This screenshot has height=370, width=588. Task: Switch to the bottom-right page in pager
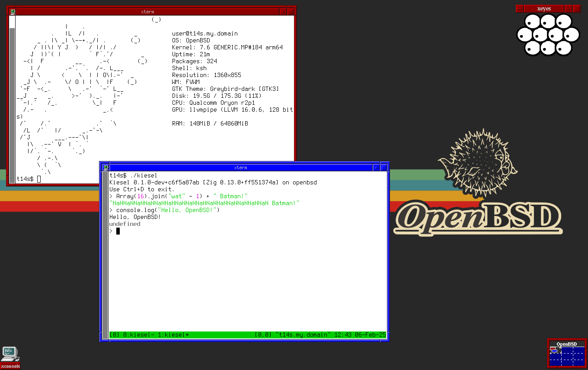pos(579,363)
